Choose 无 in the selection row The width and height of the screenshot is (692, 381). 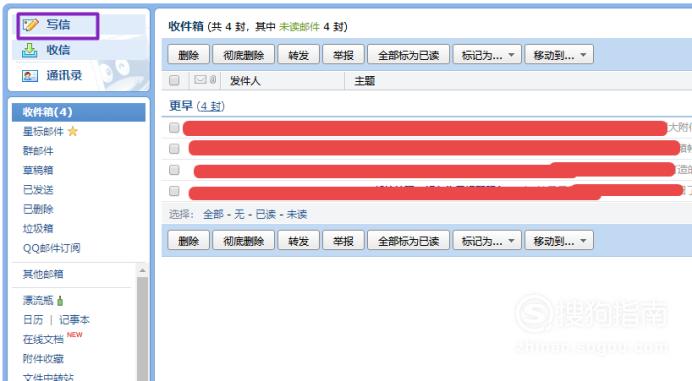239,215
